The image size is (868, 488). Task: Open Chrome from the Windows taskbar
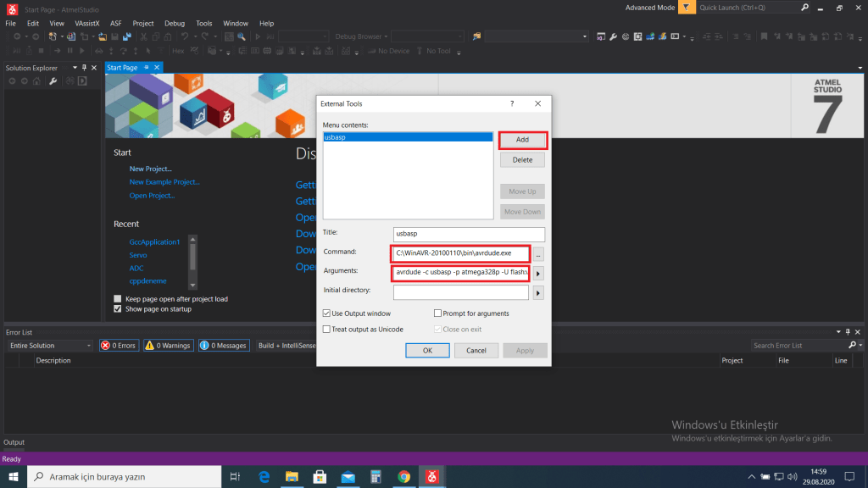(x=403, y=477)
